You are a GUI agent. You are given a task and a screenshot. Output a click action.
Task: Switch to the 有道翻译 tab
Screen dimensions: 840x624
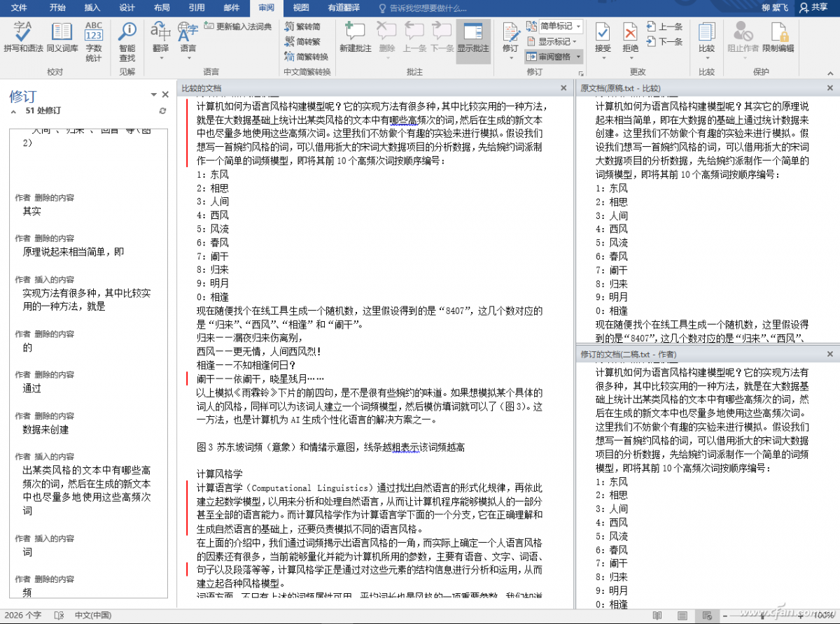(344, 7)
